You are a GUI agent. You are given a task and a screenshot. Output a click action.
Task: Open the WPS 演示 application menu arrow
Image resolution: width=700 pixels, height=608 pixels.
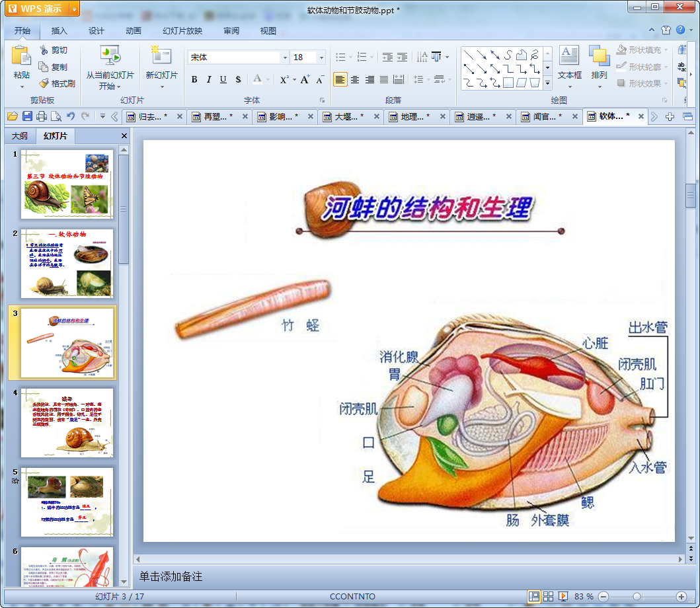pos(75,9)
